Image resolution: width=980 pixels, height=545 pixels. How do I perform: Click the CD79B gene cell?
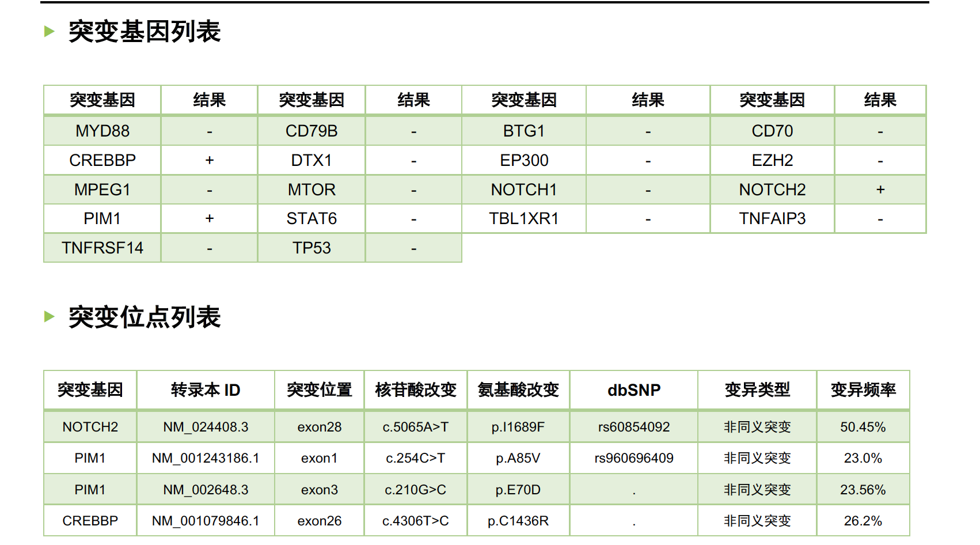pos(312,131)
